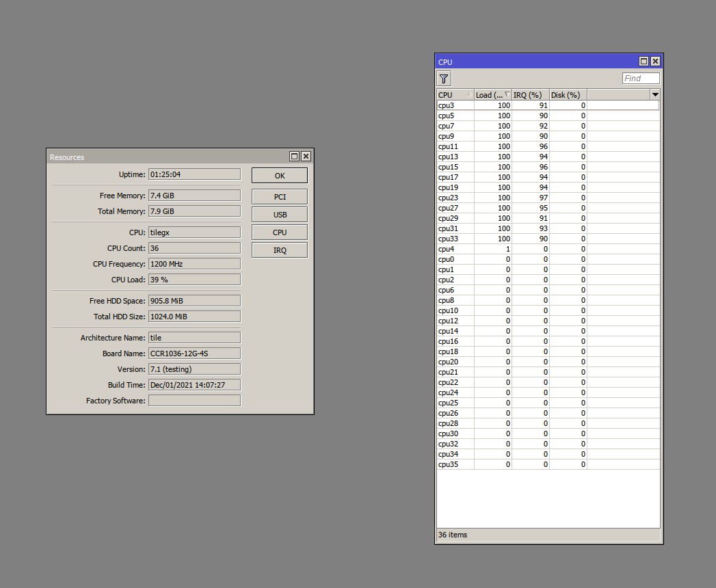Select the cpu20 row

coord(548,362)
